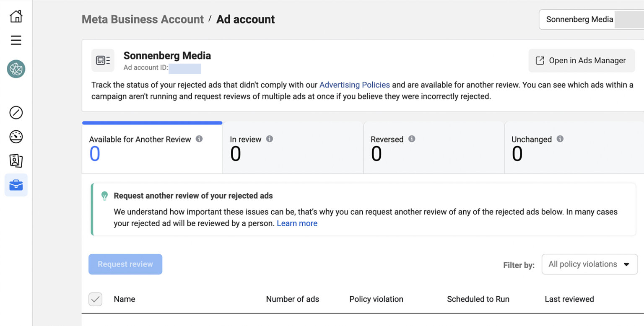Open the circle-slash restrictions icon in sidebar
The width and height of the screenshot is (644, 326).
16,113
